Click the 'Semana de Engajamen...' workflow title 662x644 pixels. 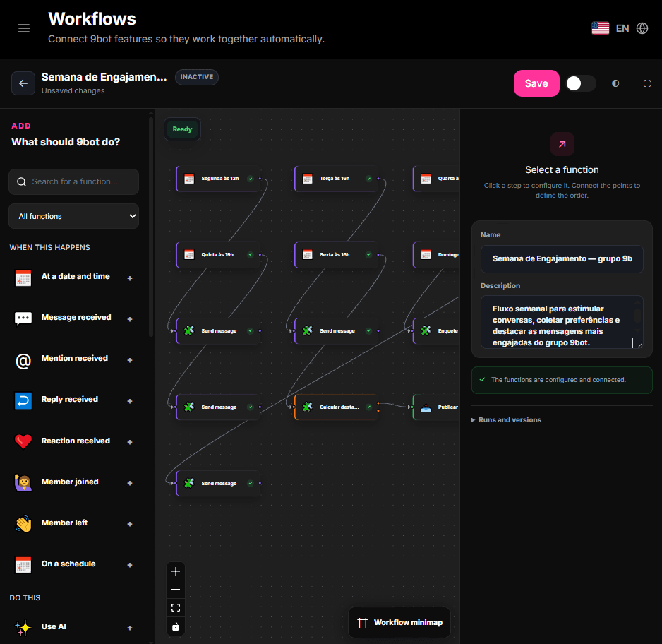pyautogui.click(x=104, y=77)
